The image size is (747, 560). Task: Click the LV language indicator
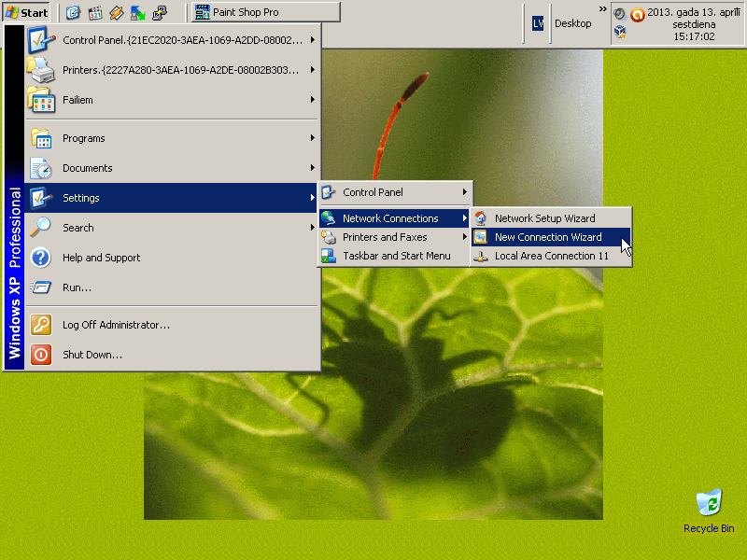(538, 23)
